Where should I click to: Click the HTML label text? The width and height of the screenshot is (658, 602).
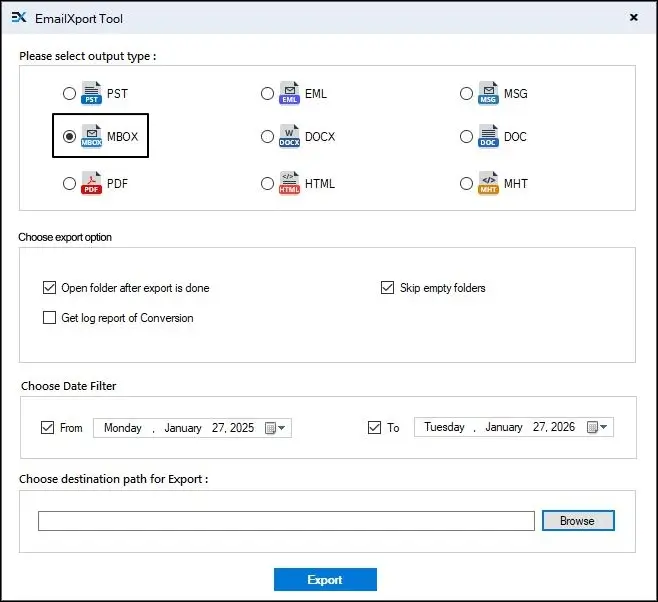(320, 183)
